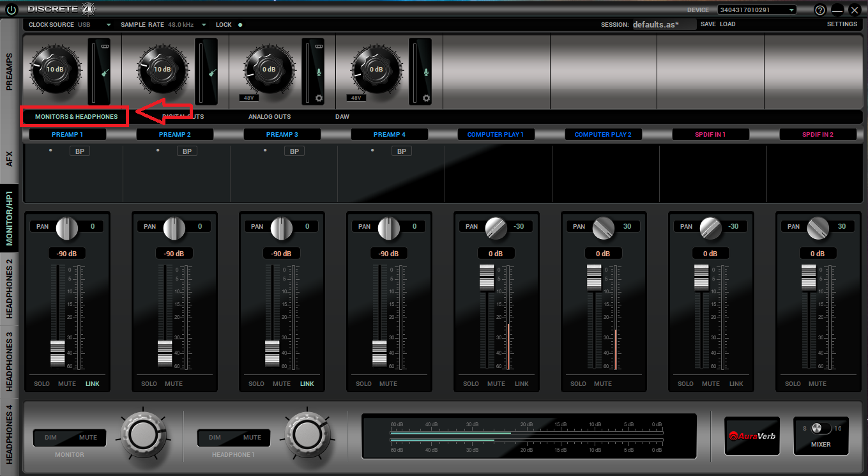Click the Computer Play 1 pan knob

tap(496, 227)
